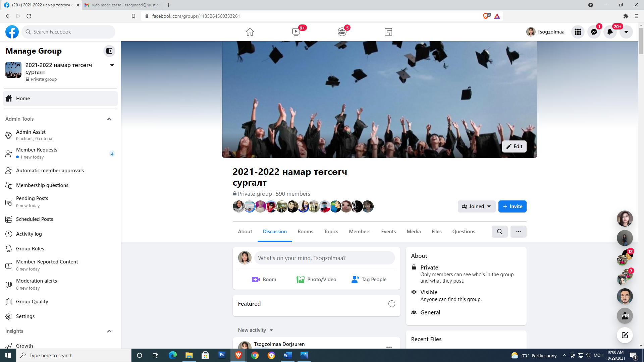644x362 pixels.
Task: Open Member Requests in sidebar
Action: (x=60, y=153)
